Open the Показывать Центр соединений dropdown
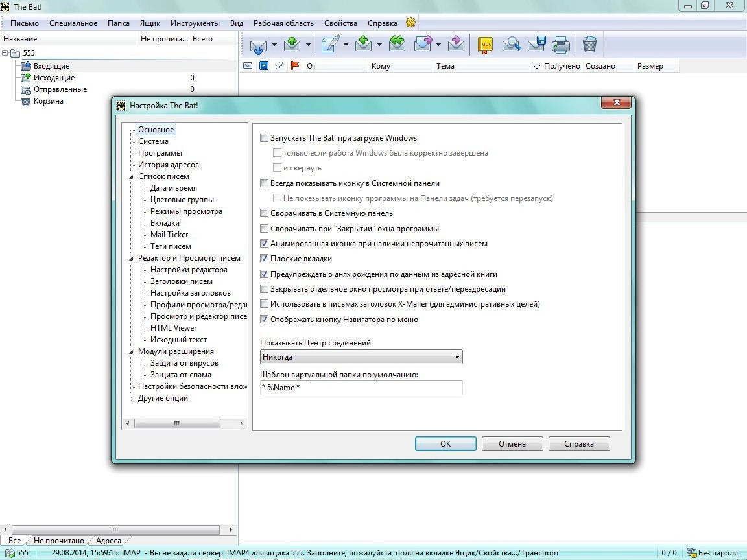This screenshot has width=747, height=560. (x=361, y=357)
